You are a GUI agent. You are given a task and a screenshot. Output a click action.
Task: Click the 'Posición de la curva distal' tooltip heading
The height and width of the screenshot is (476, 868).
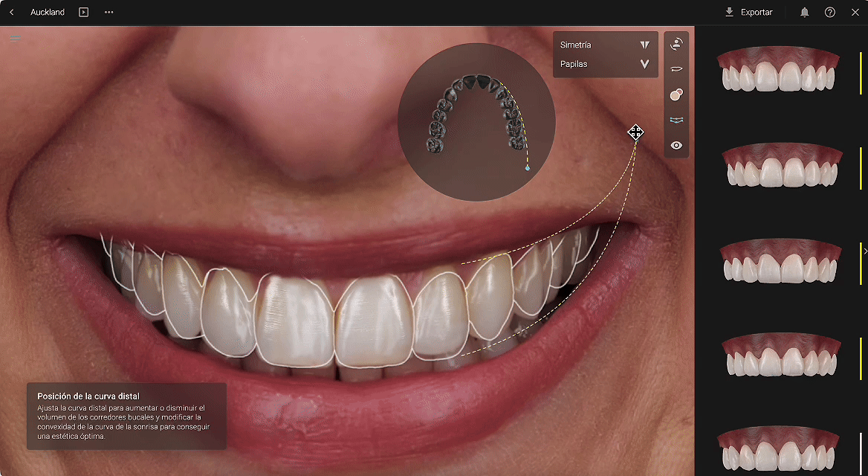coord(88,396)
